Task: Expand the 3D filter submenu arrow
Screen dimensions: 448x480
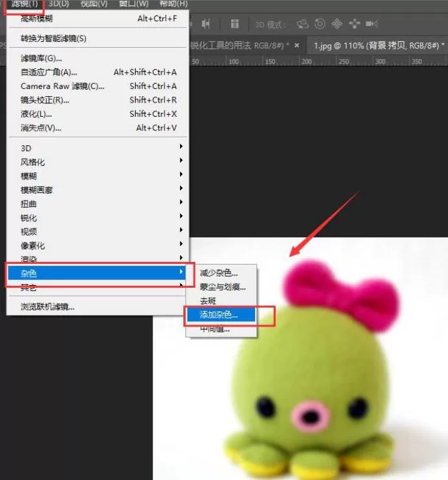Action: tap(181, 146)
